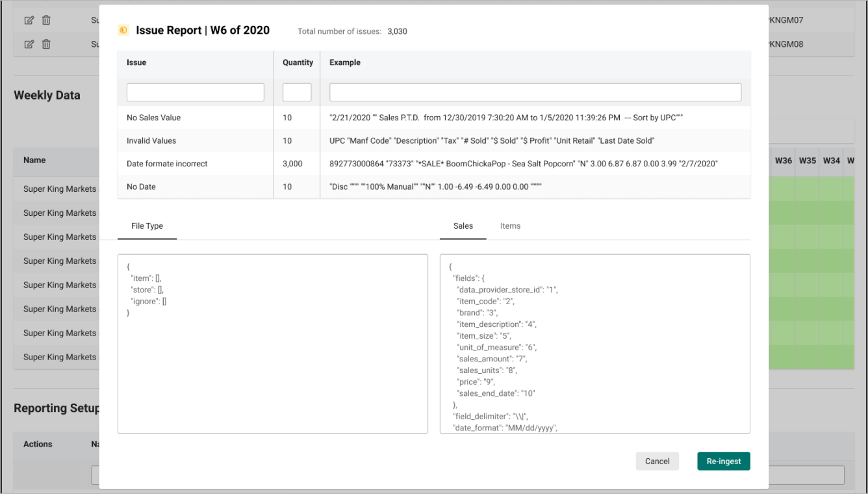
Task: Select the "No Sales Value" issue row
Action: [434, 118]
